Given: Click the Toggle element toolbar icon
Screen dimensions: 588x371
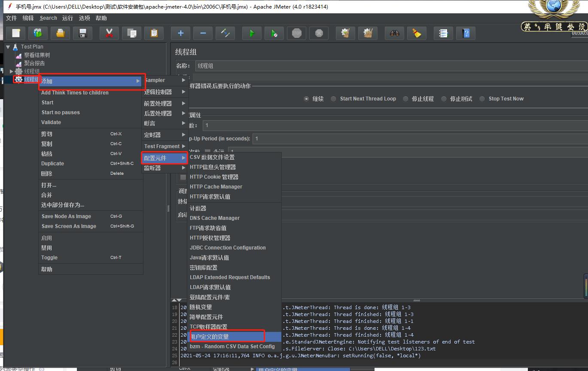Looking at the screenshot, I should coord(225,33).
